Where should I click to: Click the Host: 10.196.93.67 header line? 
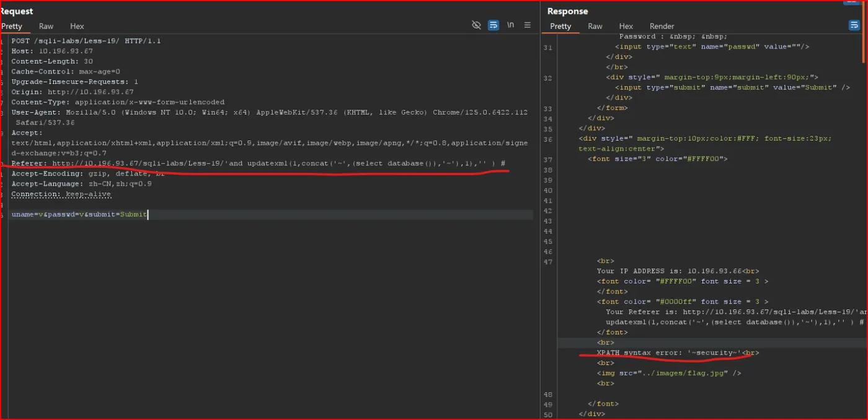[52, 51]
